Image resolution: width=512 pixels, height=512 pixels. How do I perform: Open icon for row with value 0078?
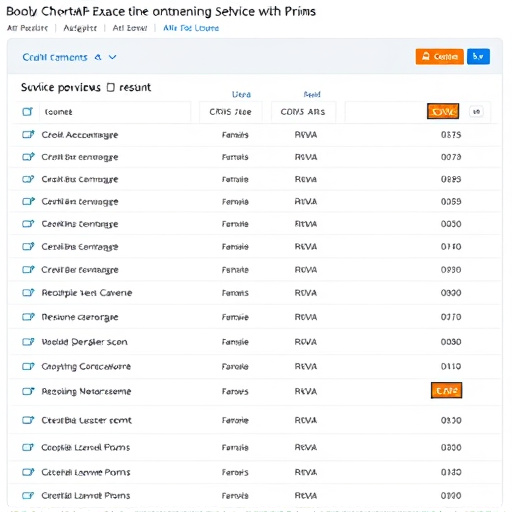(x=28, y=157)
